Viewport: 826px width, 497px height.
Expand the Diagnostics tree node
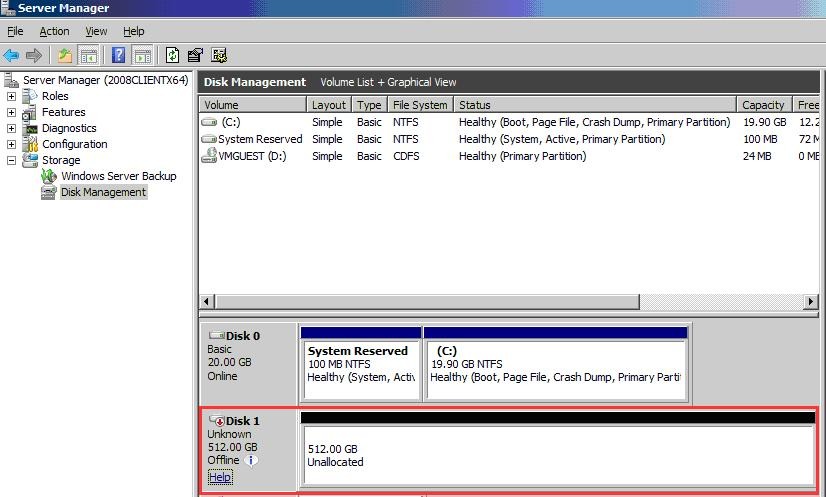pyautogui.click(x=12, y=129)
